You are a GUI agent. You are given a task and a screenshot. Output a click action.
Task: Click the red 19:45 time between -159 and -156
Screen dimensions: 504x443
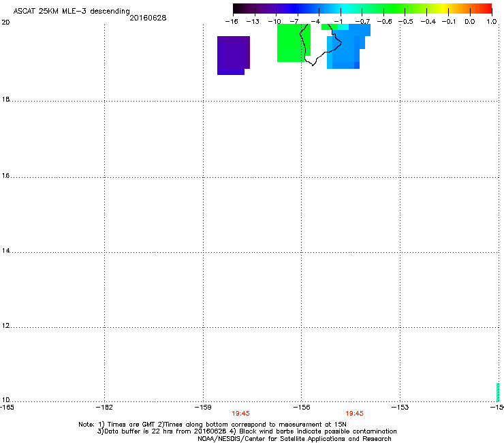pos(240,414)
